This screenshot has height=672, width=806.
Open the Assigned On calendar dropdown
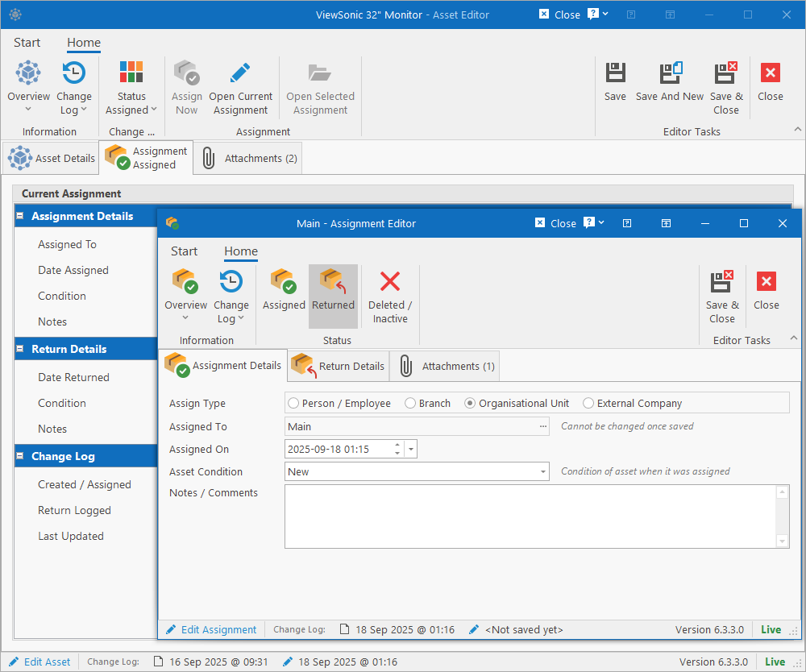[x=411, y=449]
